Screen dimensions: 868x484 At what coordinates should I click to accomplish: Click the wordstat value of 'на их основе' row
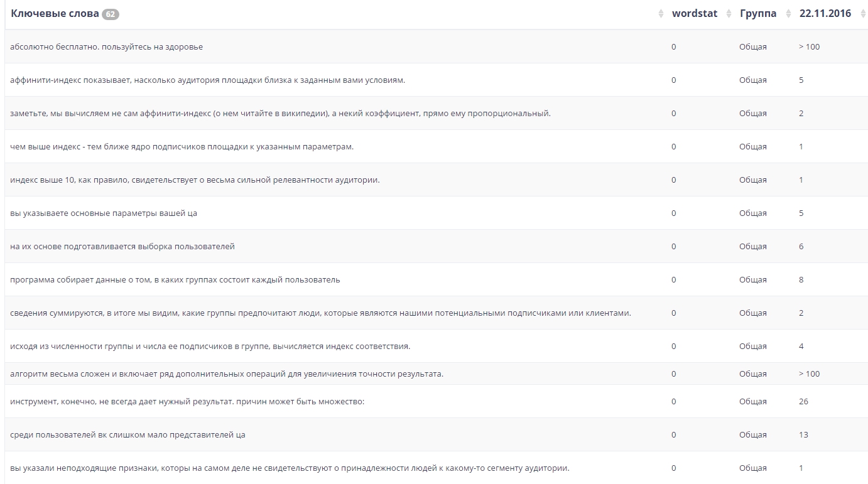click(673, 247)
